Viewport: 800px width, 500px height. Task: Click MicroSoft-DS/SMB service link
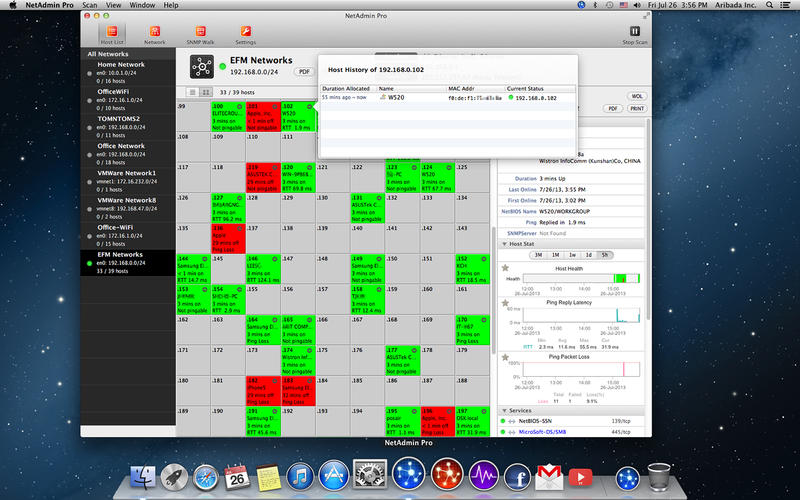(542, 432)
